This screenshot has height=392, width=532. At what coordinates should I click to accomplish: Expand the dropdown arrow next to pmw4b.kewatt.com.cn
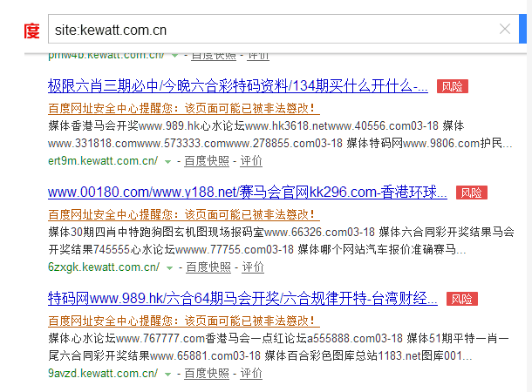click(x=174, y=55)
